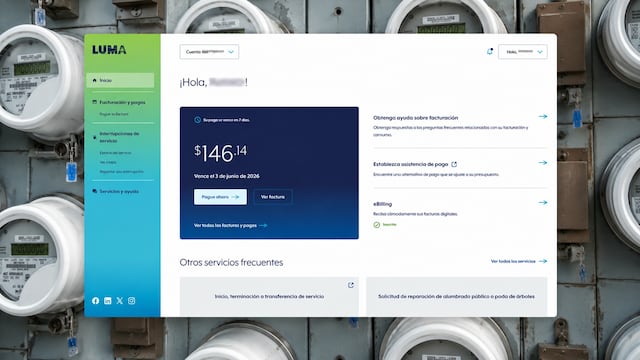The width and height of the screenshot is (640, 360).
Task: Follow Ver todas las facturas y pagos link
Action: 231,225
